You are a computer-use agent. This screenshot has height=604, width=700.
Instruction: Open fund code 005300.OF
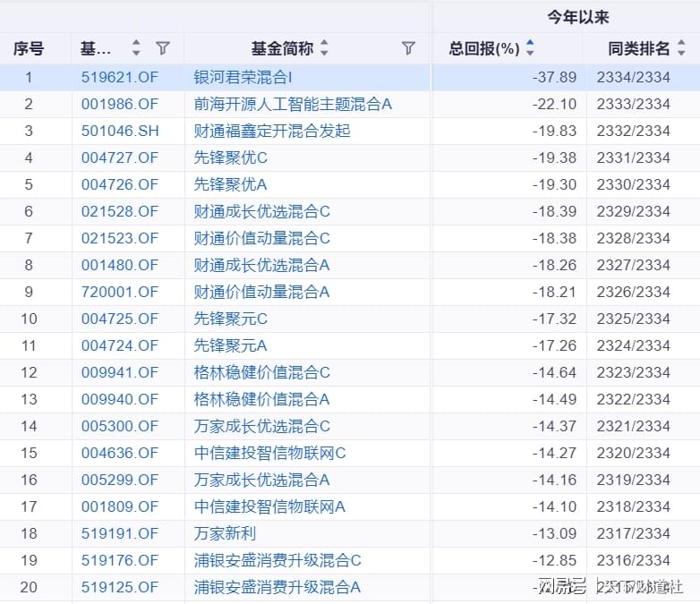coord(120,426)
